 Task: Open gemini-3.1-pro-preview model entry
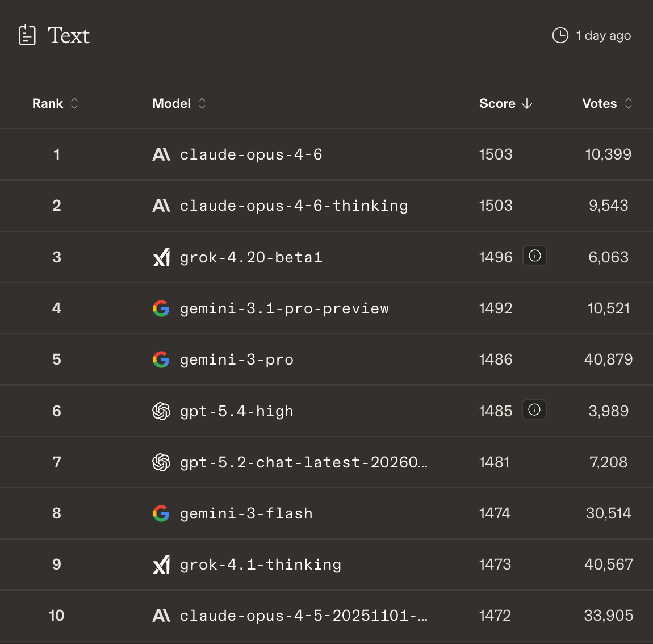(284, 309)
